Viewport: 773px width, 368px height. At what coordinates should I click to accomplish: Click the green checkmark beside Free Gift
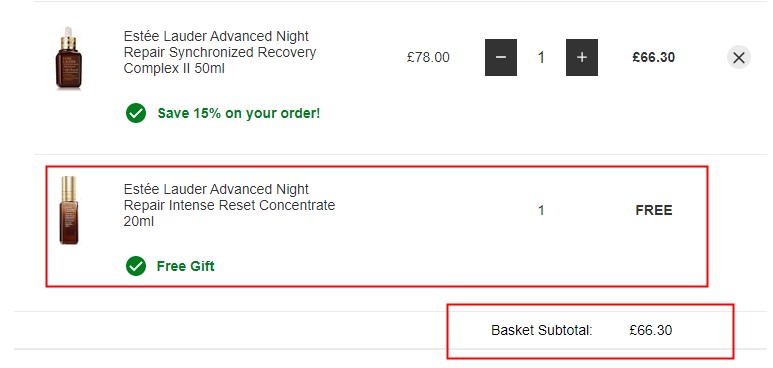coord(136,266)
